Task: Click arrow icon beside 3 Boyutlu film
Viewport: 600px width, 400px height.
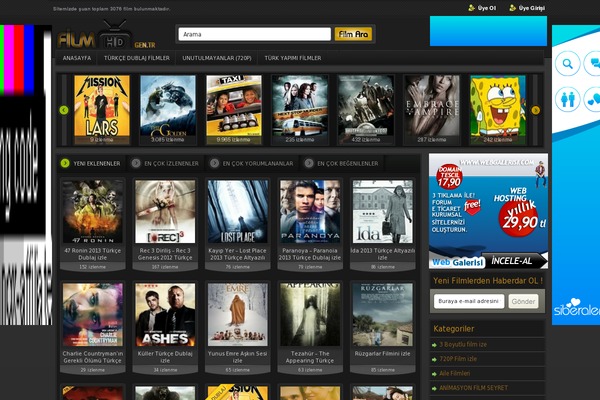Action: (434, 345)
